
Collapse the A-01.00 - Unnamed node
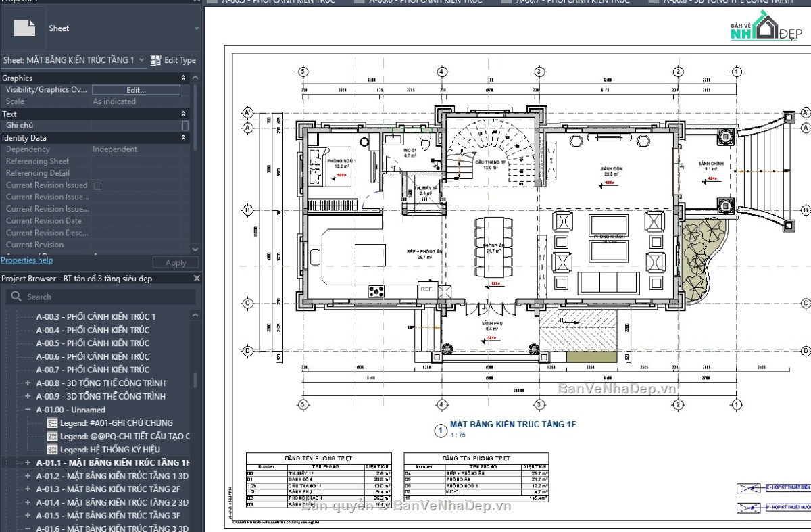pos(28,410)
